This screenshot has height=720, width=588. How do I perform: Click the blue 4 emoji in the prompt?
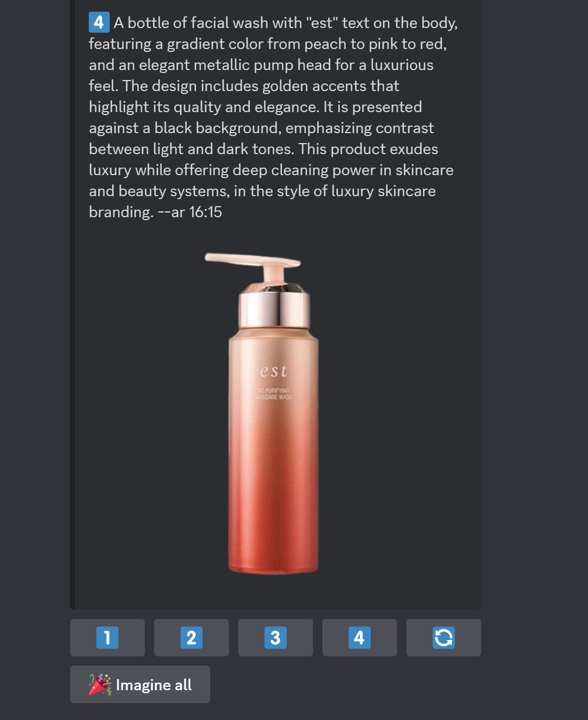tap(99, 22)
